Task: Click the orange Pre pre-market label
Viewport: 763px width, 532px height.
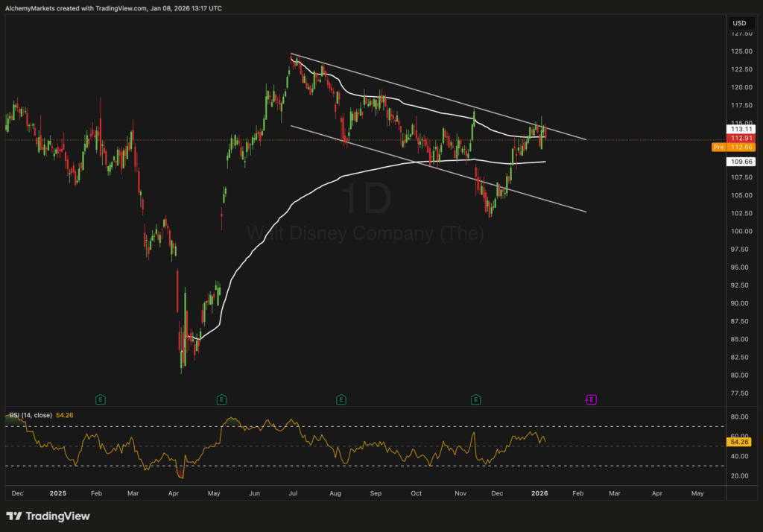Action: [718, 148]
